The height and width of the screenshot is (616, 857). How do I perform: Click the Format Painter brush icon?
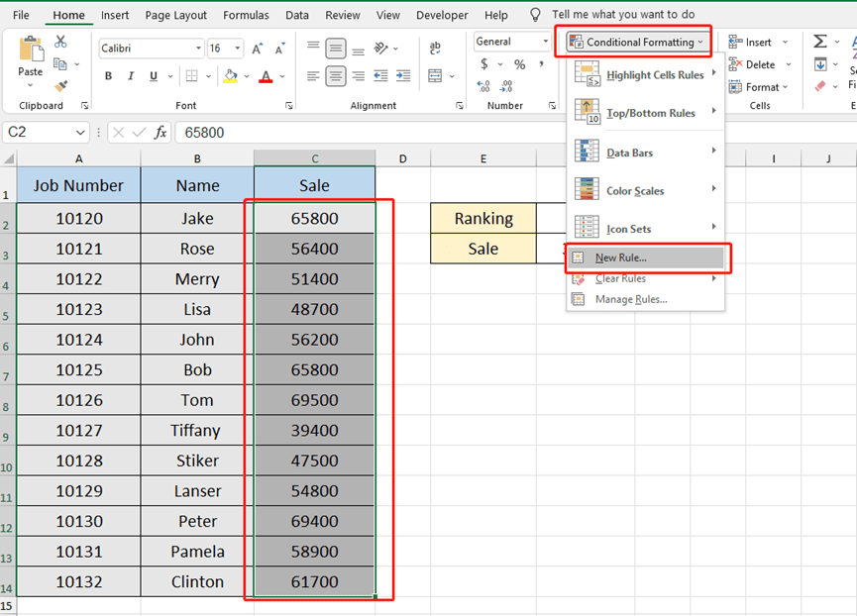pos(60,86)
